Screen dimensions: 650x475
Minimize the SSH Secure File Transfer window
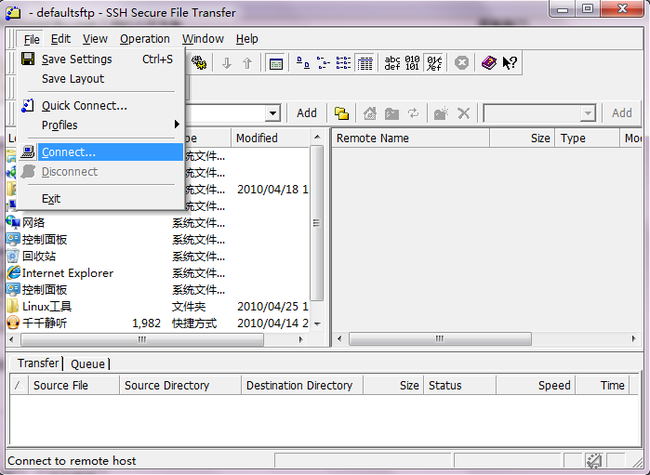pos(563,9)
